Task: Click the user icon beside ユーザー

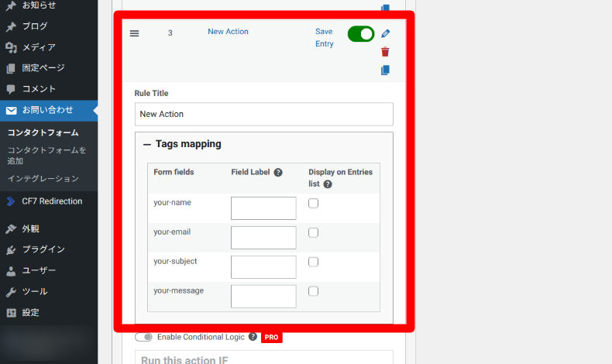Action: coord(11,271)
